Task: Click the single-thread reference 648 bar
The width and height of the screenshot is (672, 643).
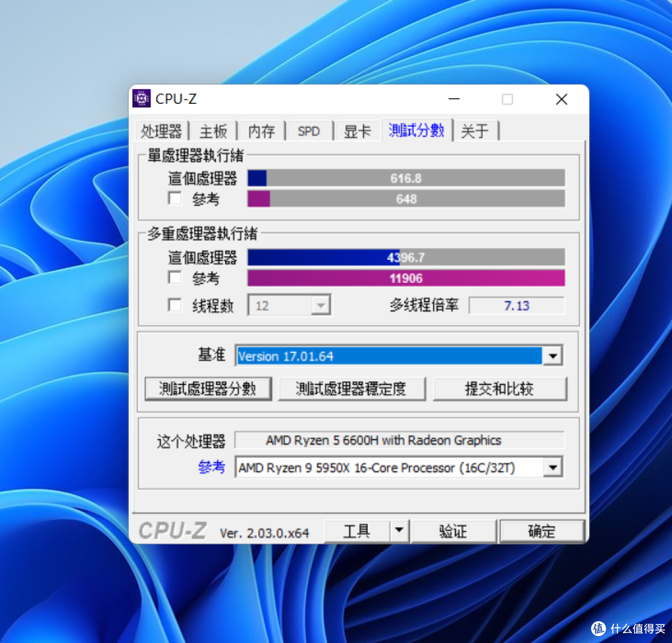Action: point(406,199)
